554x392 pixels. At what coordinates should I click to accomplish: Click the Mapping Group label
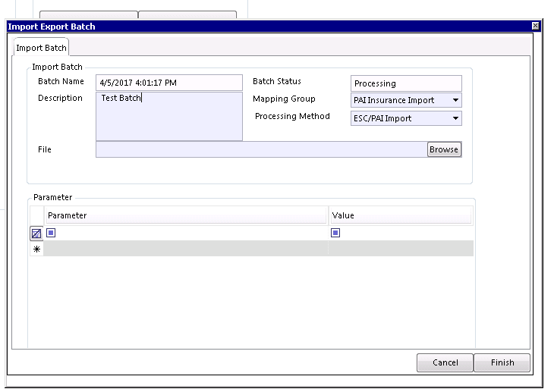click(284, 99)
